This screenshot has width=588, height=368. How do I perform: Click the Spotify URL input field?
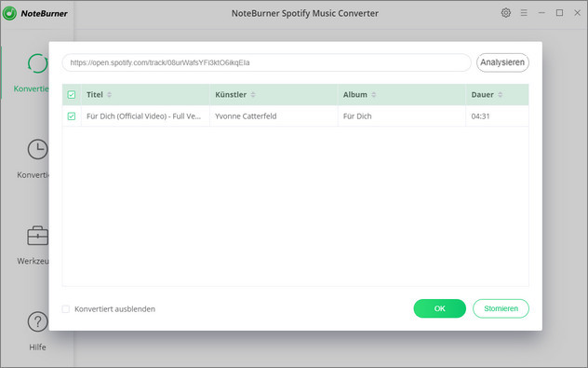point(266,62)
